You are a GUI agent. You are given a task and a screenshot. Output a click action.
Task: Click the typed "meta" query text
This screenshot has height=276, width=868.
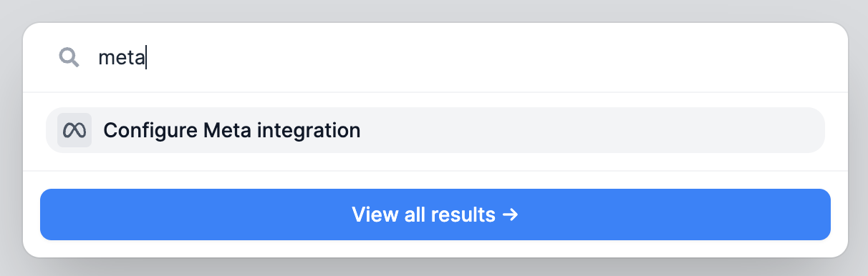click(x=122, y=58)
